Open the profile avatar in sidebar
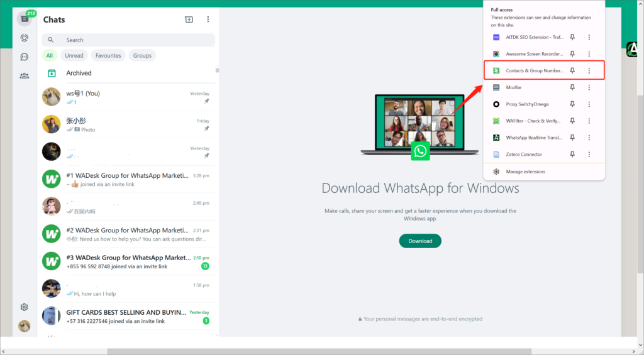The image size is (644, 355). (x=25, y=326)
